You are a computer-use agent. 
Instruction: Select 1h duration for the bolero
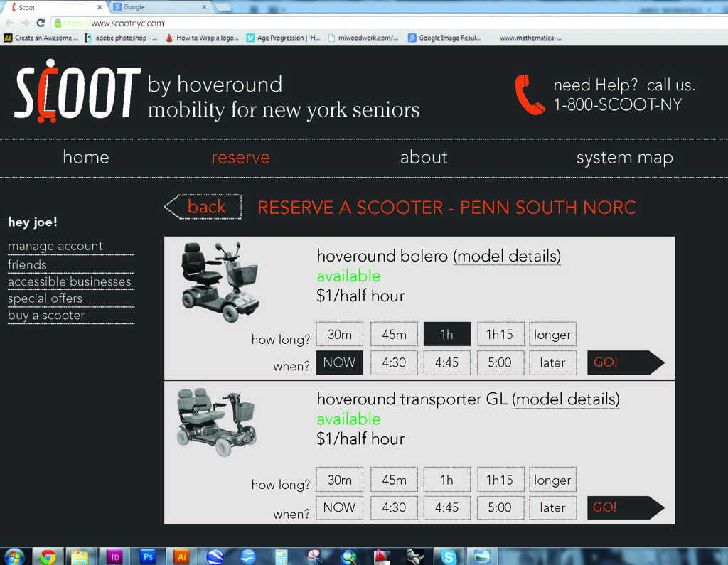click(446, 334)
